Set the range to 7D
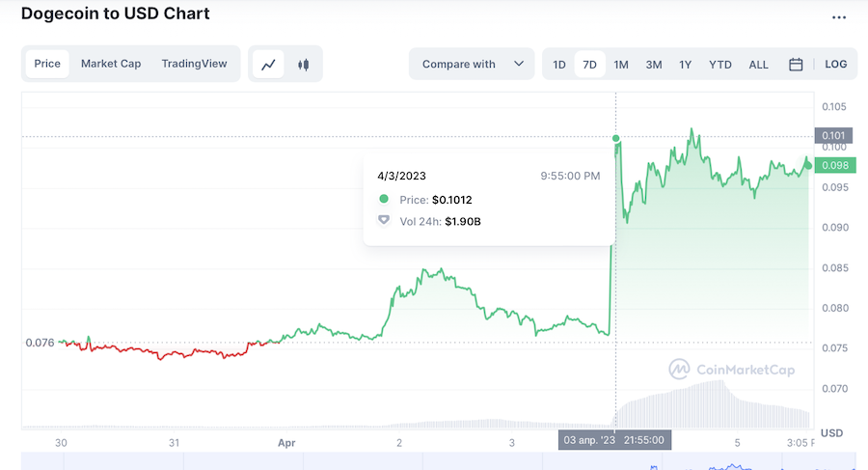The height and width of the screenshot is (470, 868). click(x=589, y=65)
